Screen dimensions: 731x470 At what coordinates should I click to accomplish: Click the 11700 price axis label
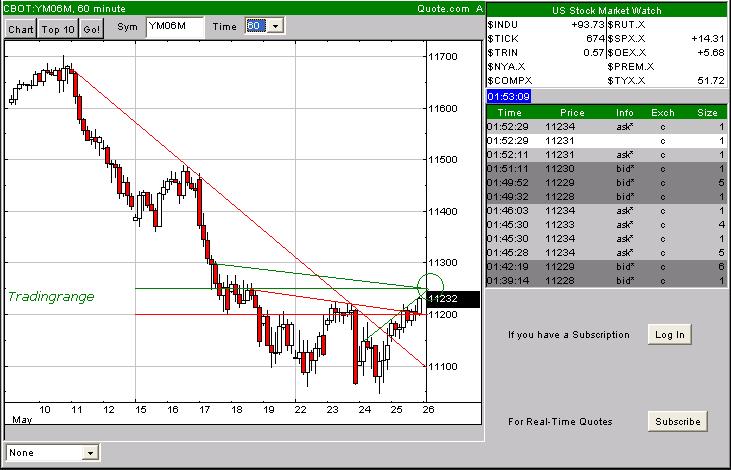coord(443,57)
